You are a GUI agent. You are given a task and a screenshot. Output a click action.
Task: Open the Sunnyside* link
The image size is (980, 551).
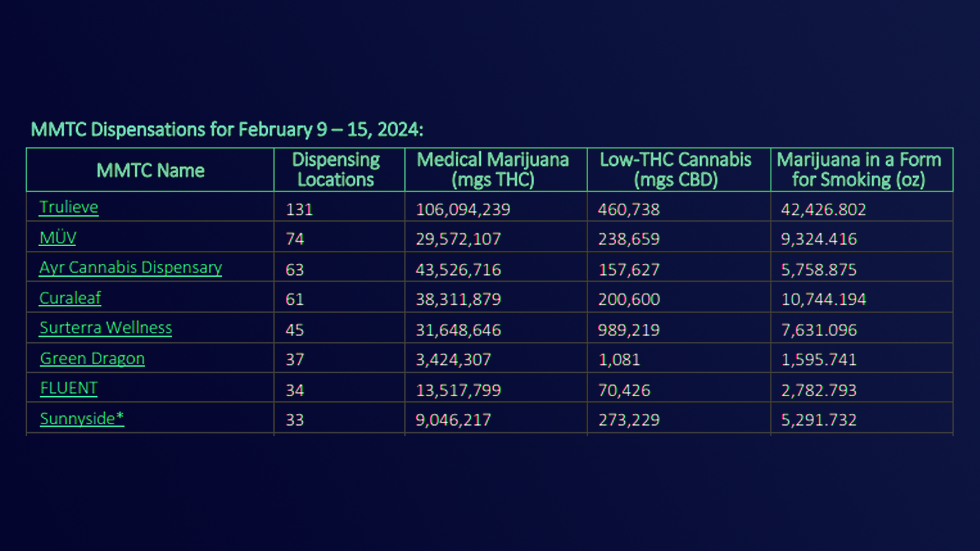[82, 419]
